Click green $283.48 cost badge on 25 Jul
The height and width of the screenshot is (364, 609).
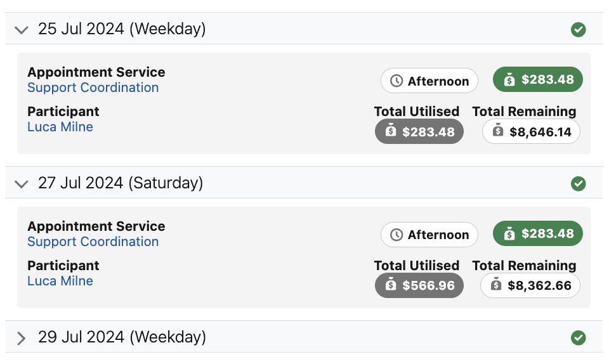[538, 79]
